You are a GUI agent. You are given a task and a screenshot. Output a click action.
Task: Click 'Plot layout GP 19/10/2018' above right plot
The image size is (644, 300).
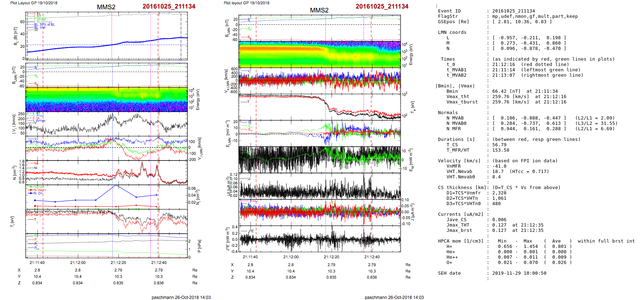point(246,3)
